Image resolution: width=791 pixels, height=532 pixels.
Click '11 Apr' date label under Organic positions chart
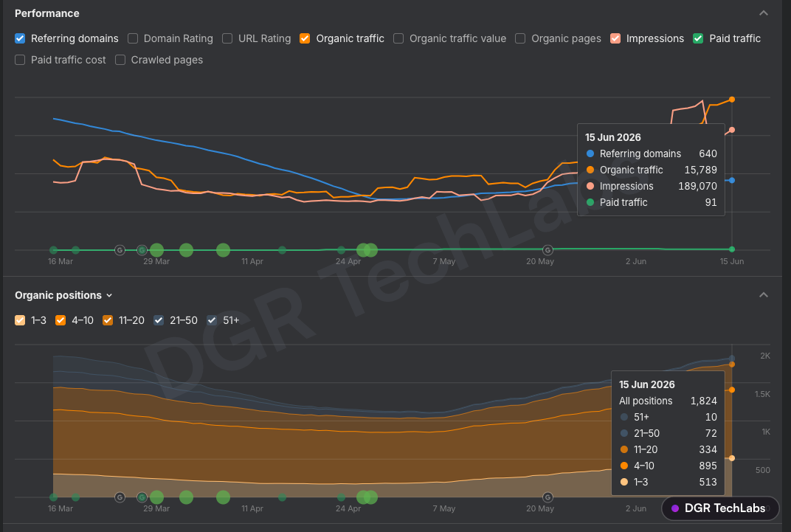tap(252, 508)
